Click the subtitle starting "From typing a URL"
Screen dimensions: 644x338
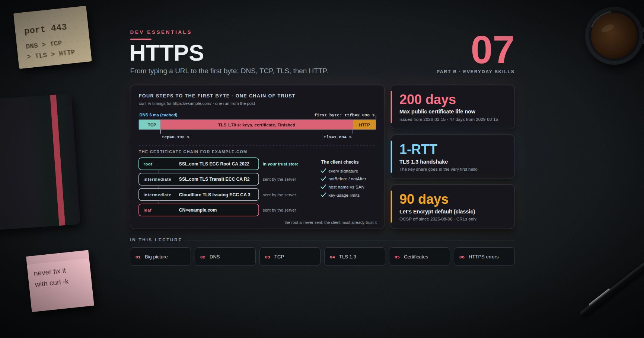(x=229, y=71)
